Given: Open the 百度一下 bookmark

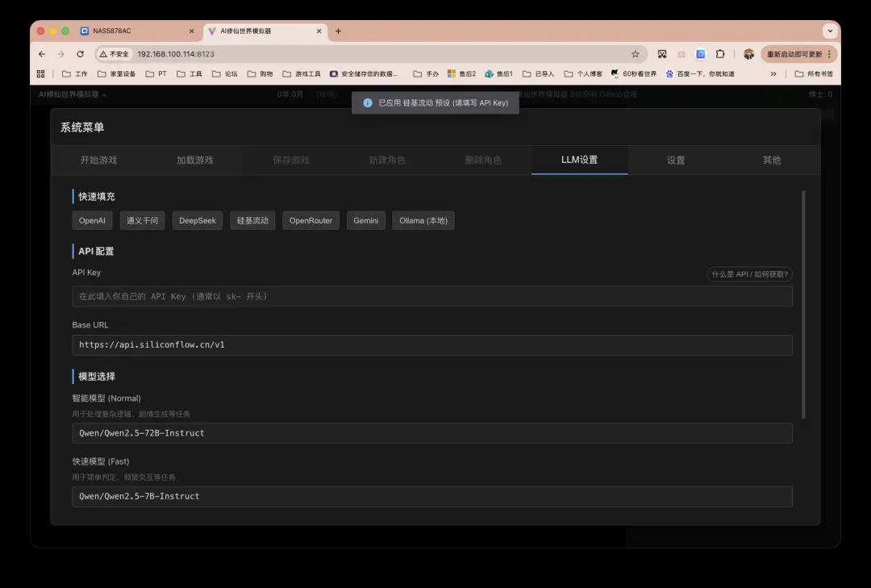Looking at the screenshot, I should [700, 73].
